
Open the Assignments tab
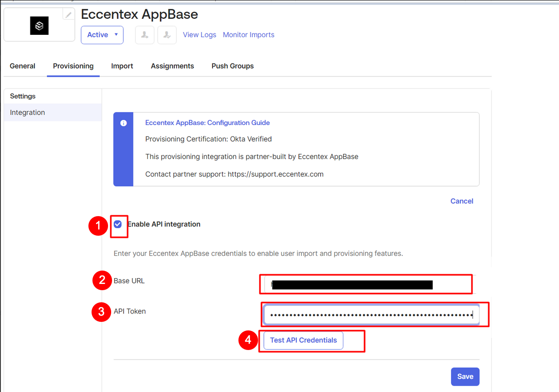[172, 66]
